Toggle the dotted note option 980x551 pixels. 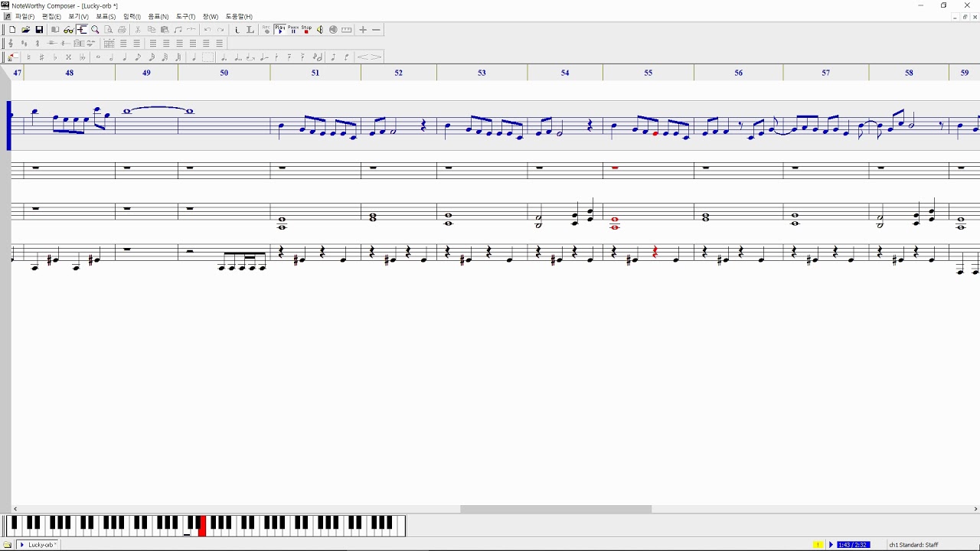click(x=224, y=57)
